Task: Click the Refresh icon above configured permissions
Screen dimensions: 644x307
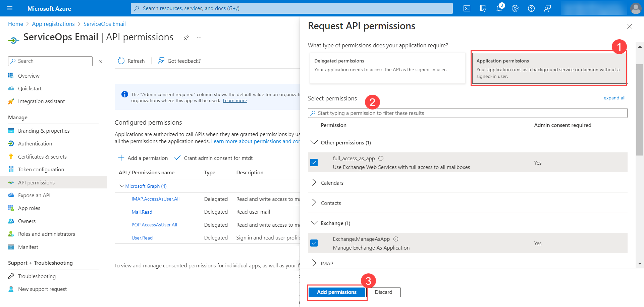Action: click(x=121, y=61)
